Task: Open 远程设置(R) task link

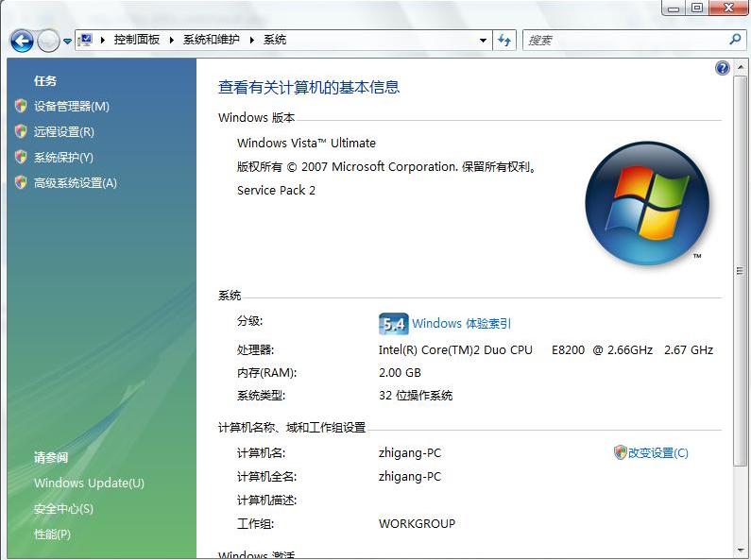Action: [x=63, y=131]
